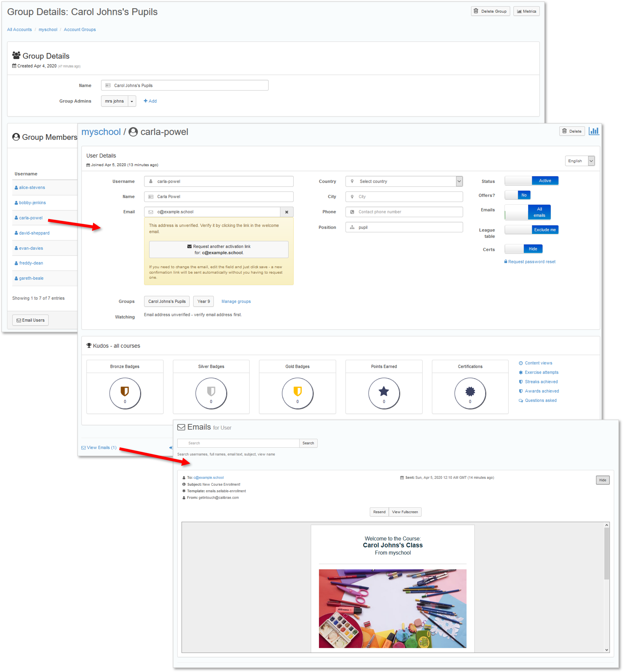Expand the mrs johns admin dropdown arrow

click(132, 101)
